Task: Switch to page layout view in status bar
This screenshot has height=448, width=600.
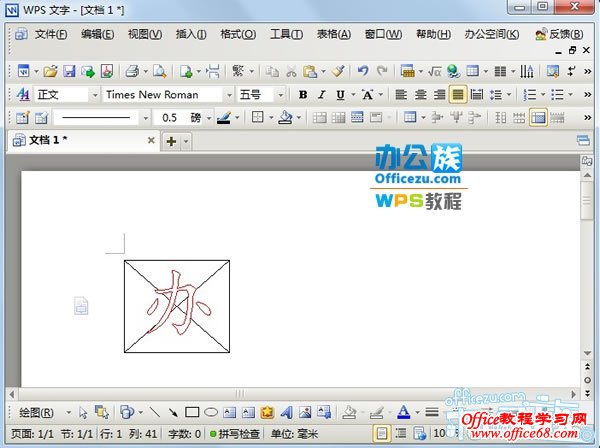Action: (382, 433)
